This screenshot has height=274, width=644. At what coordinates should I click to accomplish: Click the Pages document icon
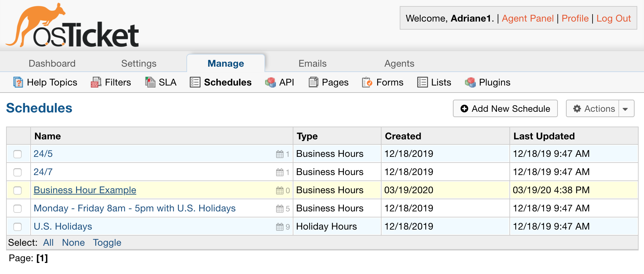point(314,82)
